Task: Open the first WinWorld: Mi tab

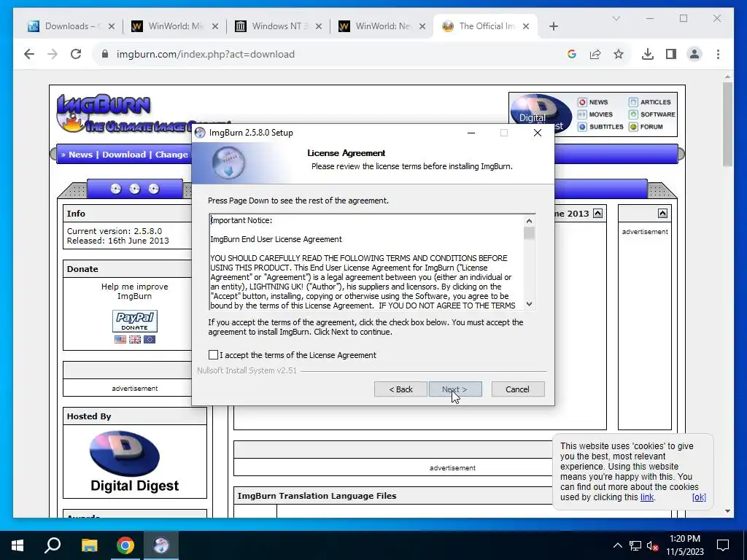Action: pyautogui.click(x=175, y=26)
